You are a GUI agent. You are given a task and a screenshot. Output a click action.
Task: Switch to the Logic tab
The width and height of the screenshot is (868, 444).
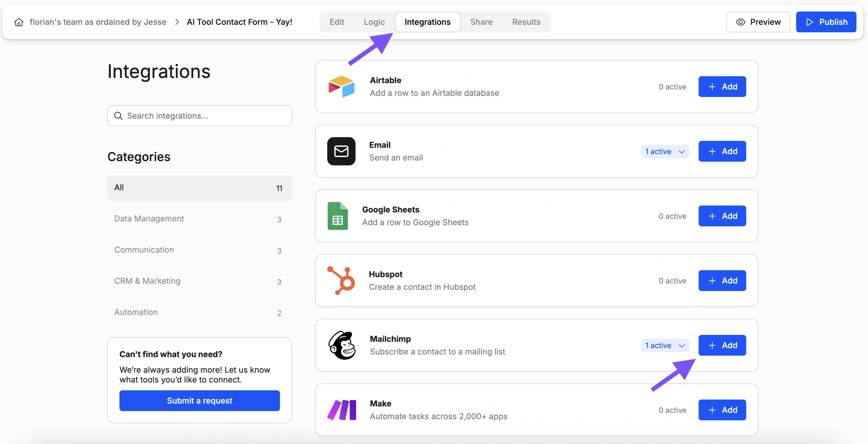click(374, 22)
